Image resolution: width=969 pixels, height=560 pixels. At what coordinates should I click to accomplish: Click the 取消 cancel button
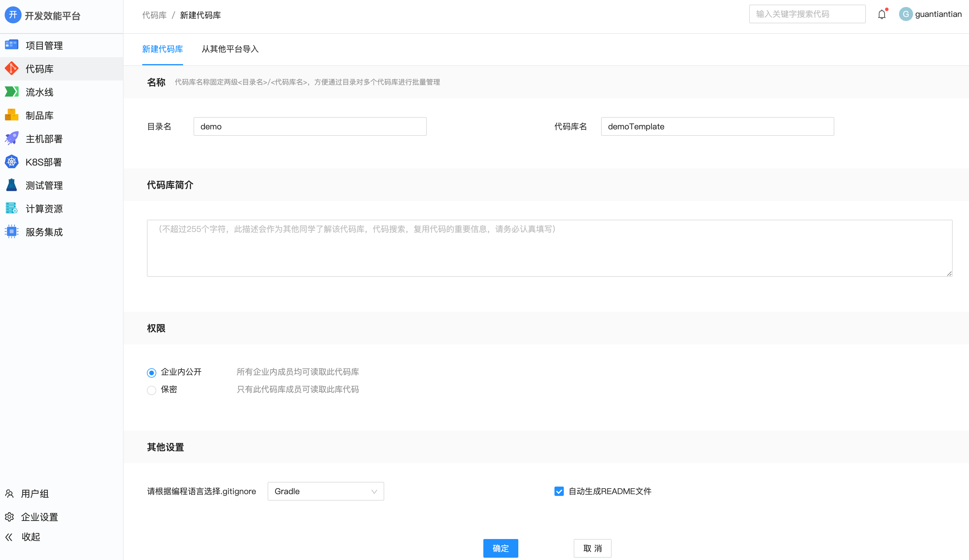click(x=592, y=548)
